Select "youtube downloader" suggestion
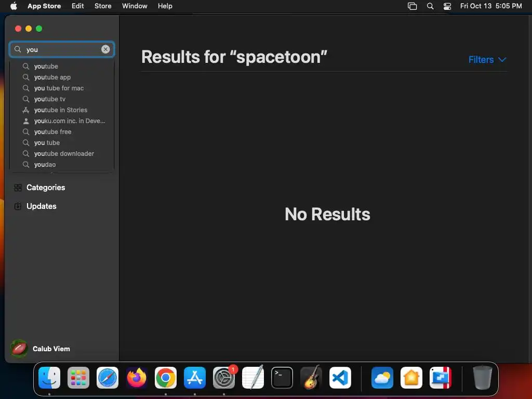 coord(62,153)
